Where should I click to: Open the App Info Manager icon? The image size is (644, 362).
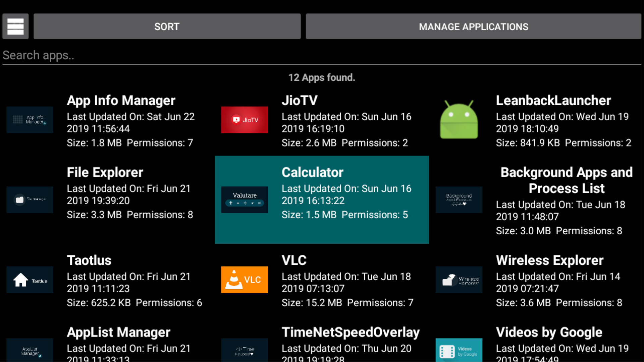(30, 120)
